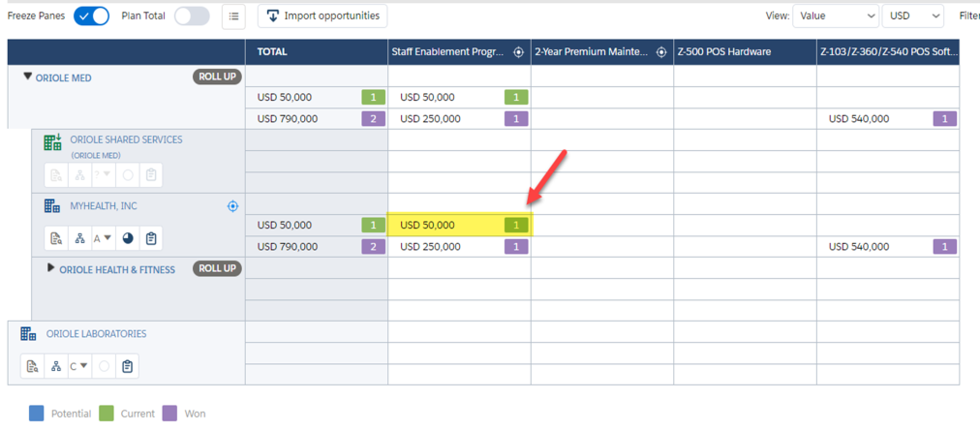This screenshot has width=980, height=430.
Task: Click the Oriole Laboratories empty circle icon
Action: [x=104, y=367]
